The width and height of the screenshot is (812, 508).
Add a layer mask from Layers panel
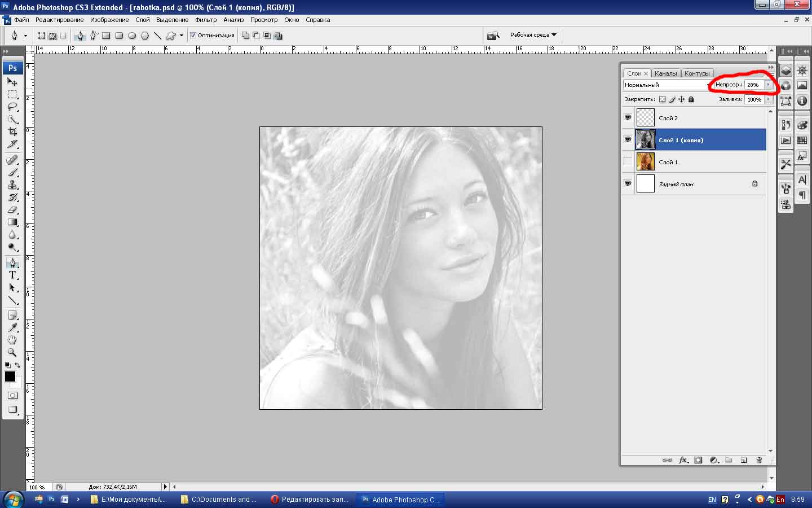698,460
